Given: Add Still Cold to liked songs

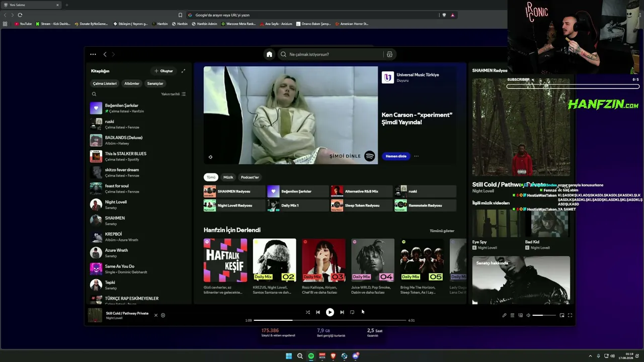Looking at the screenshot, I should pyautogui.click(x=163, y=315).
